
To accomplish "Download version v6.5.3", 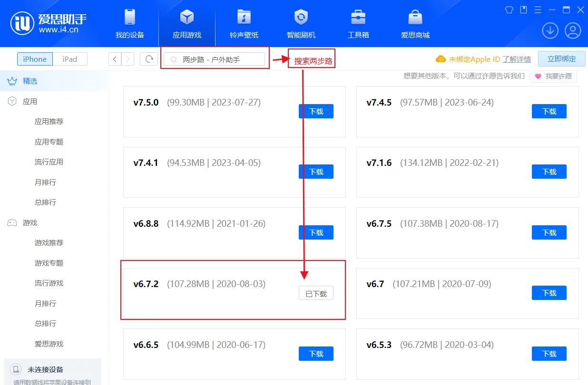I will pyautogui.click(x=549, y=354).
